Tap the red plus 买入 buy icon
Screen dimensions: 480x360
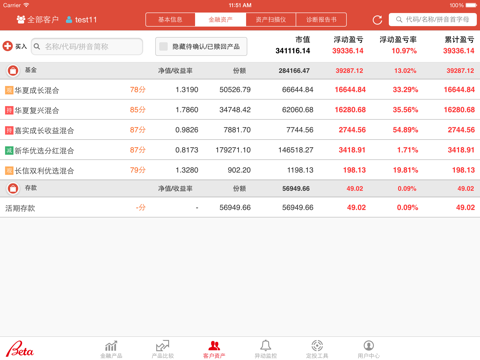(x=8, y=46)
